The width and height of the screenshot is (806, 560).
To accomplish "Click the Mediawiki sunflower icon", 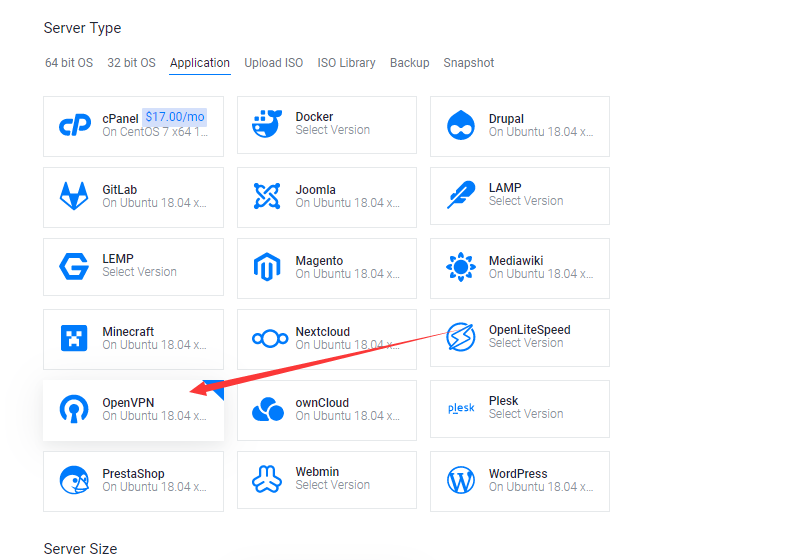I will point(461,267).
